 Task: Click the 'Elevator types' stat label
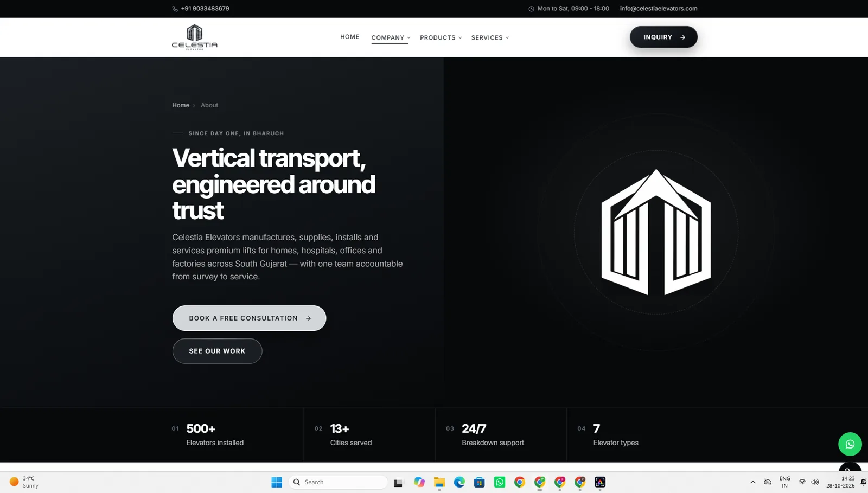[616, 443]
